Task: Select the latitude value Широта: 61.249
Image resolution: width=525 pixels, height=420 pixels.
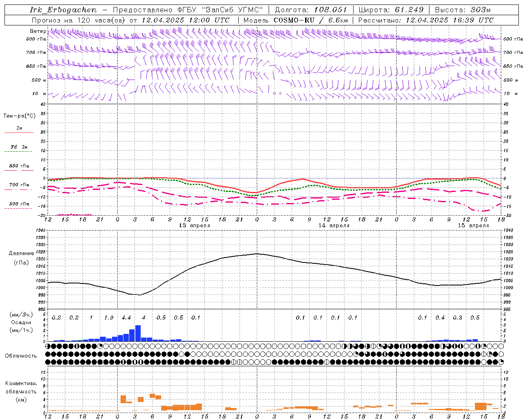Action: click(x=391, y=10)
